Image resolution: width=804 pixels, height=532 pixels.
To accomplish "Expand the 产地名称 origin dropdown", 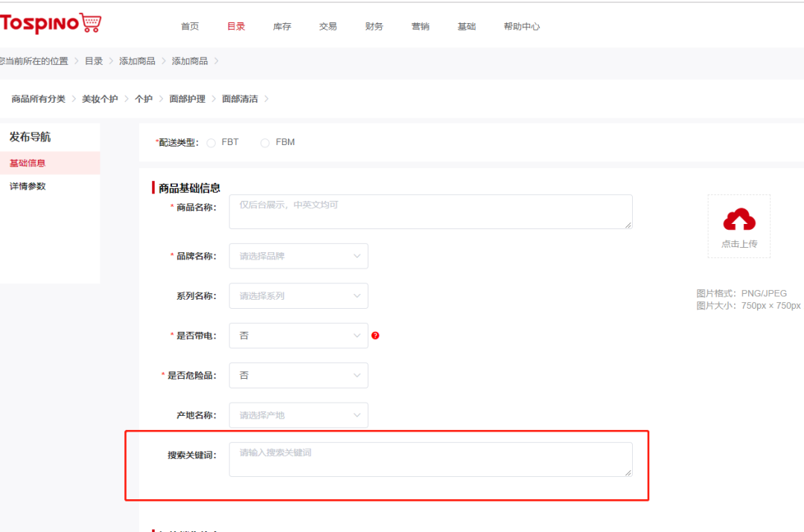I will 298,414.
